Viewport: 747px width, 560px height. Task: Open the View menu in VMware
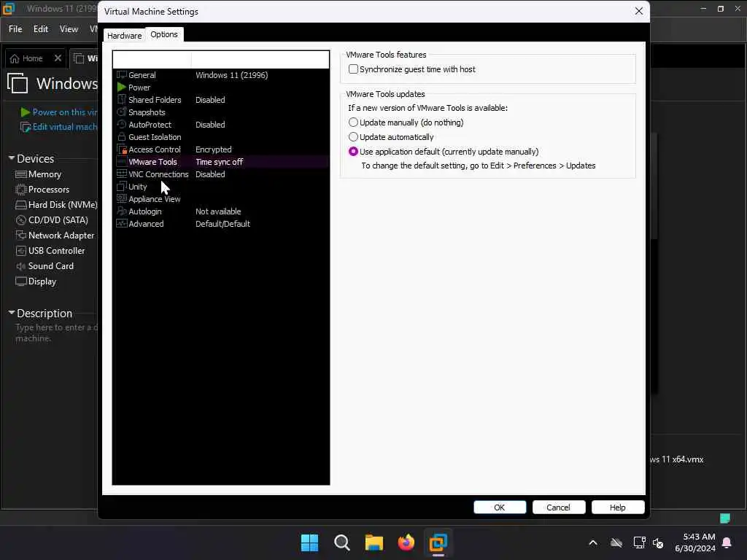[x=69, y=29]
